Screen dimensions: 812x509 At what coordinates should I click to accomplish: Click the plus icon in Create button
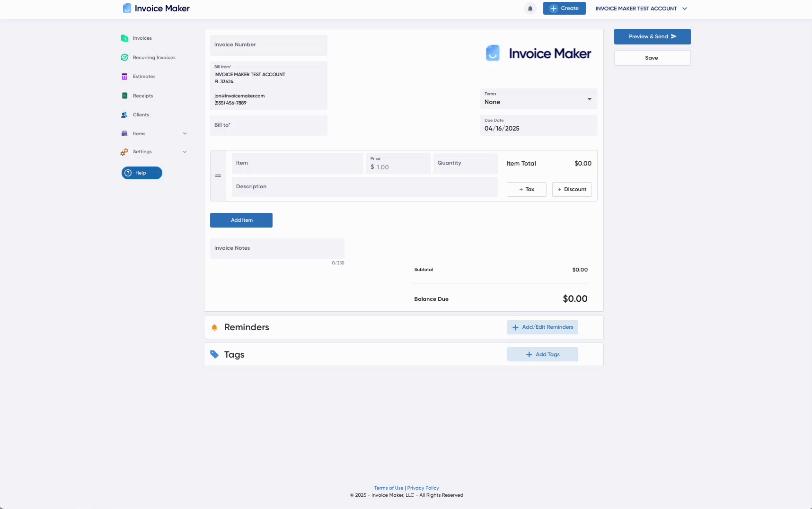[x=553, y=9]
